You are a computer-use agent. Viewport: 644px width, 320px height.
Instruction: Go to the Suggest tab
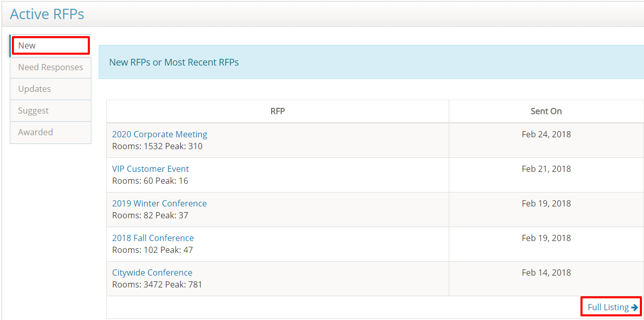[x=34, y=110]
